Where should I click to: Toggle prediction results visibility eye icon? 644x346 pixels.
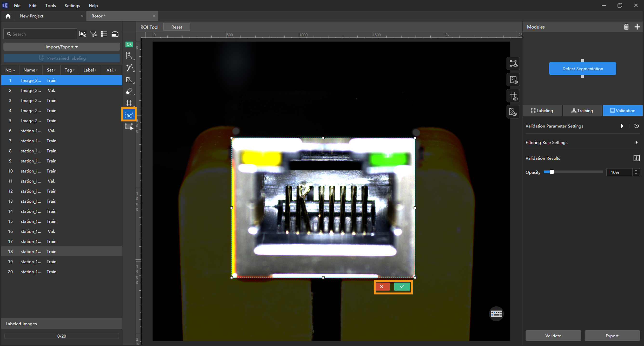[x=513, y=80]
